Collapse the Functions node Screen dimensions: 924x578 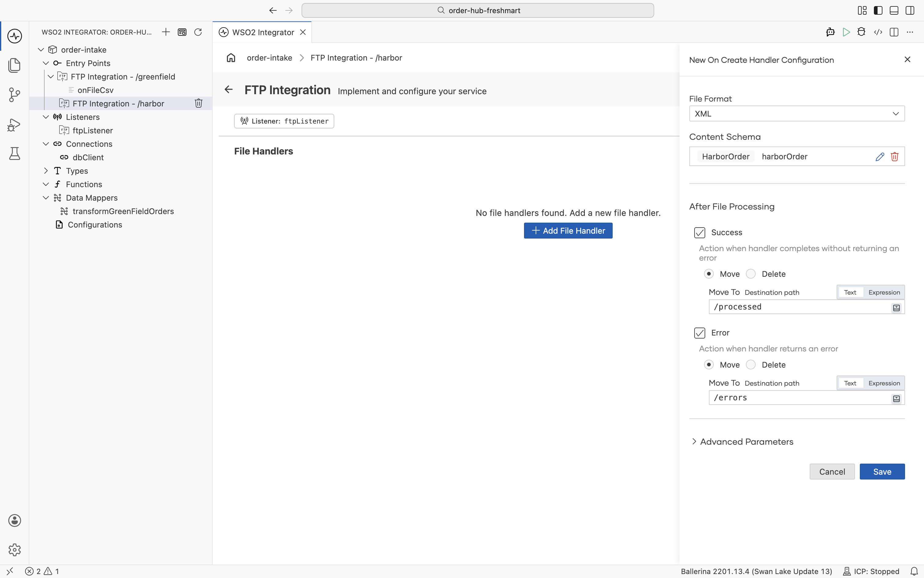pos(46,184)
